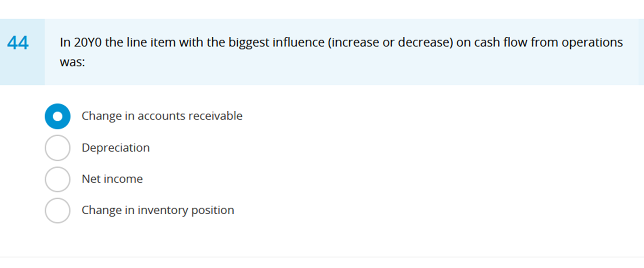This screenshot has height=268, width=644.
Task: Select the 'Change in accounts receivable' radio button
Action: tap(57, 116)
